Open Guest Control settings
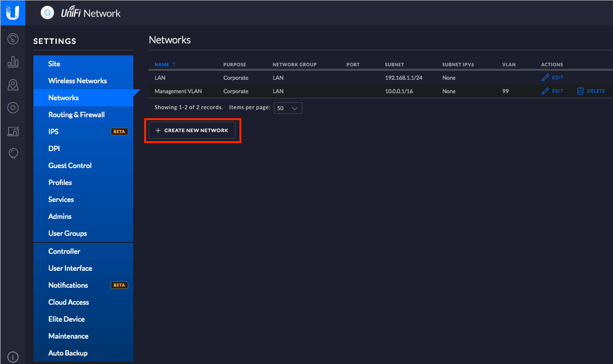This screenshot has height=364, width=613. point(70,166)
